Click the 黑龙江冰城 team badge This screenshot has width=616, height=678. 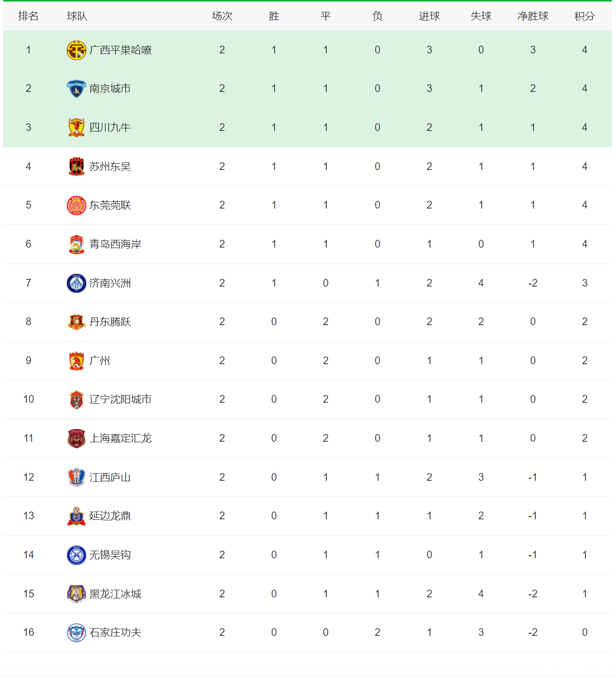tap(76, 594)
